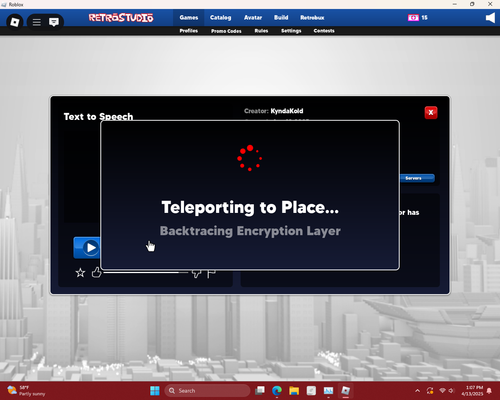
Task: Click the Teleporting to Place text
Action: pyautogui.click(x=250, y=207)
